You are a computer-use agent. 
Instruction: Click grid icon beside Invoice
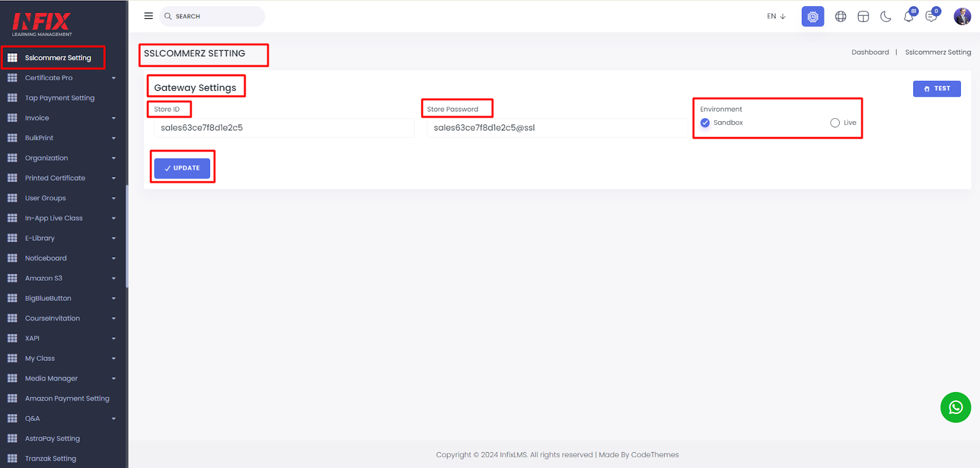click(x=12, y=118)
